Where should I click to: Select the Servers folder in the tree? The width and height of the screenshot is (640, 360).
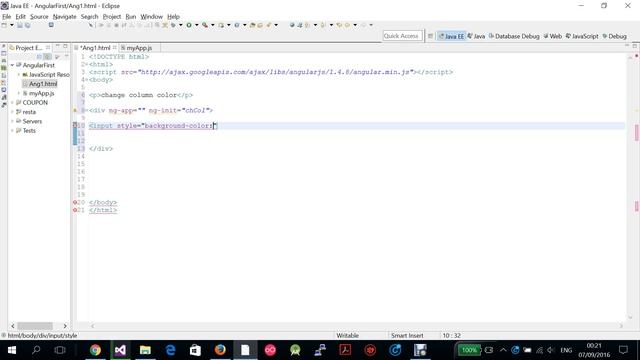(32, 121)
